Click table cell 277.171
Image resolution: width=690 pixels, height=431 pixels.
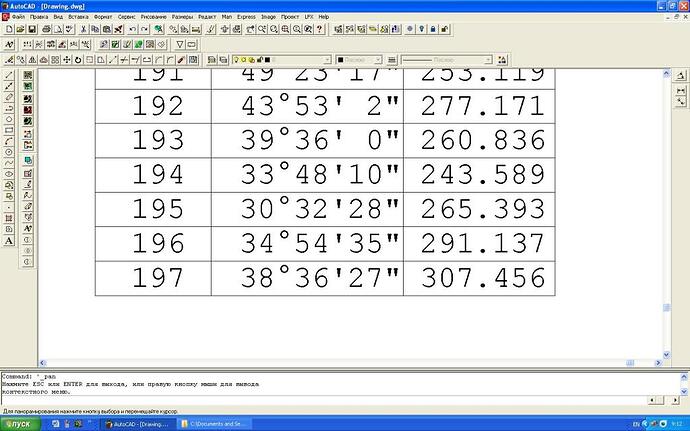[479, 107]
